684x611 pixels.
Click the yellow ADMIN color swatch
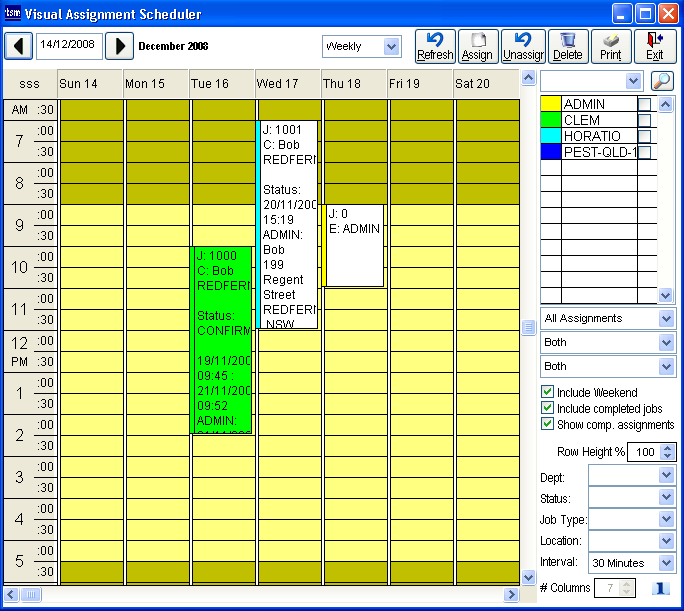pyautogui.click(x=550, y=104)
